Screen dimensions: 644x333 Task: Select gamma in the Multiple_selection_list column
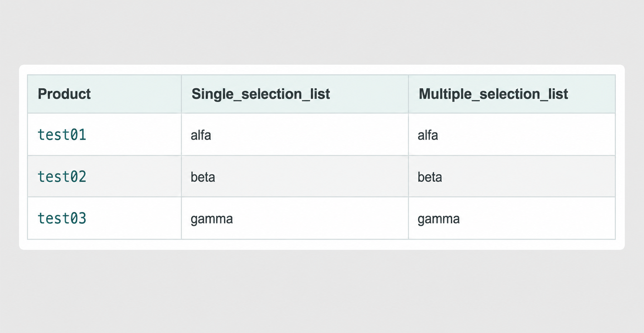click(439, 219)
